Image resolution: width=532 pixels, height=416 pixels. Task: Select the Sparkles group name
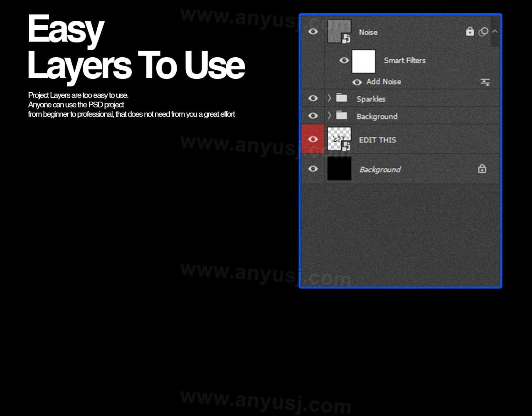click(371, 99)
